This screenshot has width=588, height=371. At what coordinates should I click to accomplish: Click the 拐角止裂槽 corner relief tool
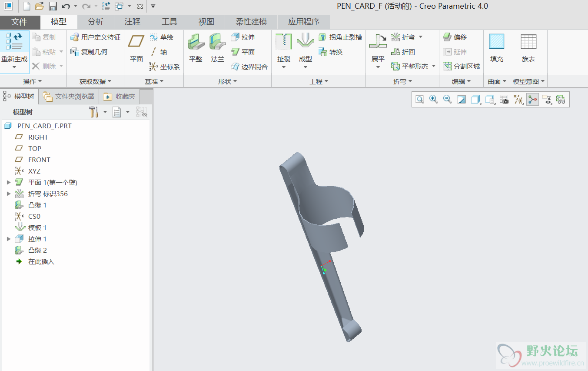(340, 37)
